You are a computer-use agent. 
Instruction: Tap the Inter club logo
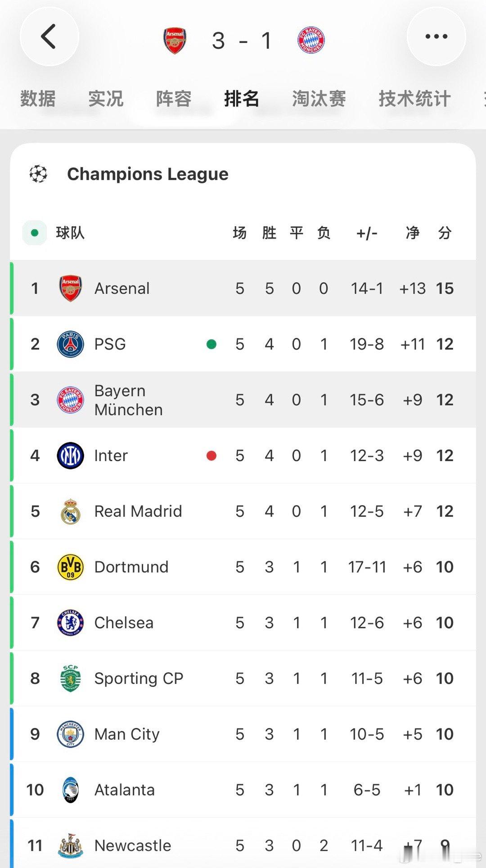70,455
